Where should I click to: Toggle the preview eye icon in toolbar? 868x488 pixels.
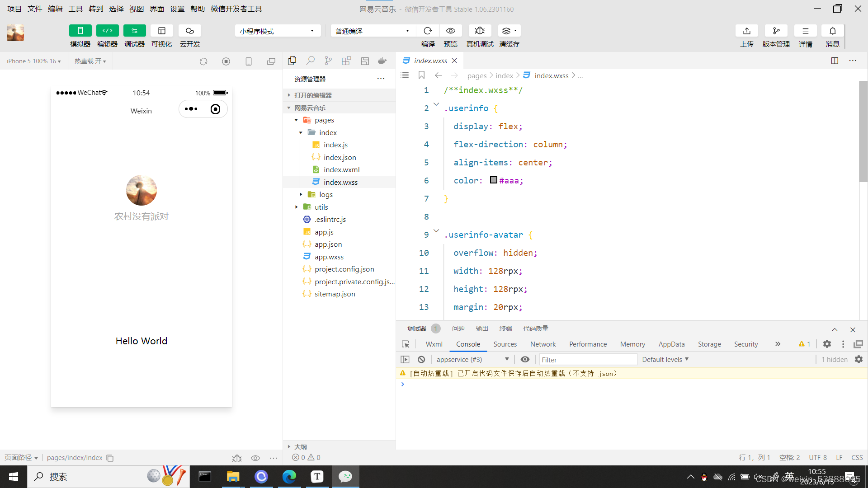coord(450,31)
